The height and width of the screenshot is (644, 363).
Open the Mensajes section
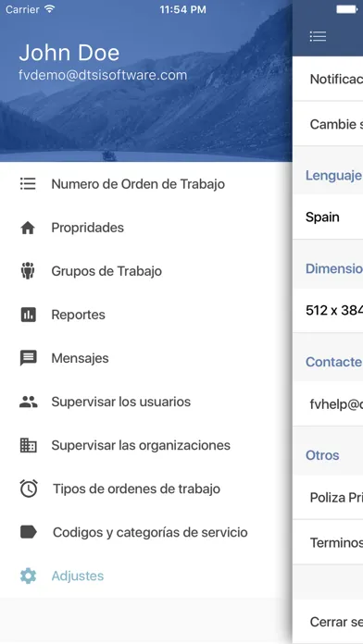click(146, 358)
